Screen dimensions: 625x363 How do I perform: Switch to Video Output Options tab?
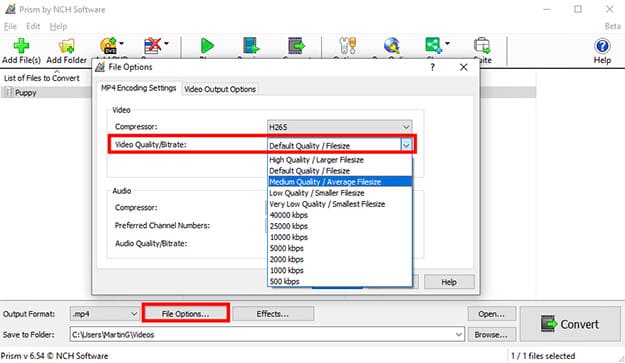pos(220,89)
